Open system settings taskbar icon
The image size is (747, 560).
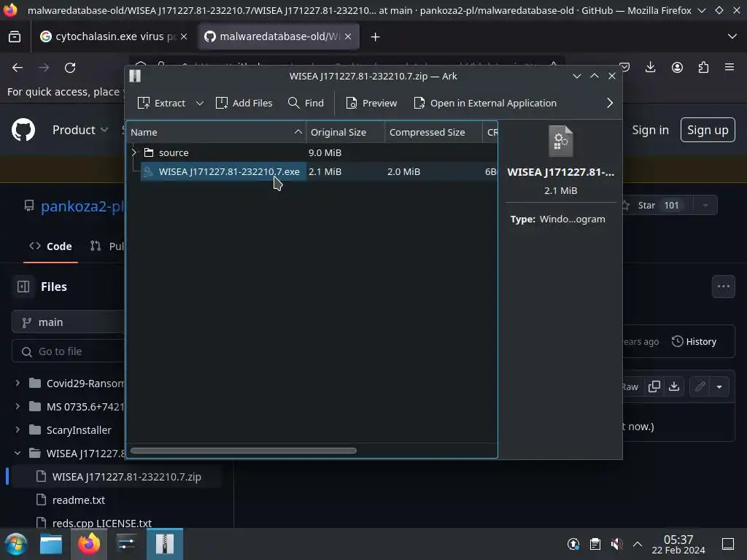(126, 544)
